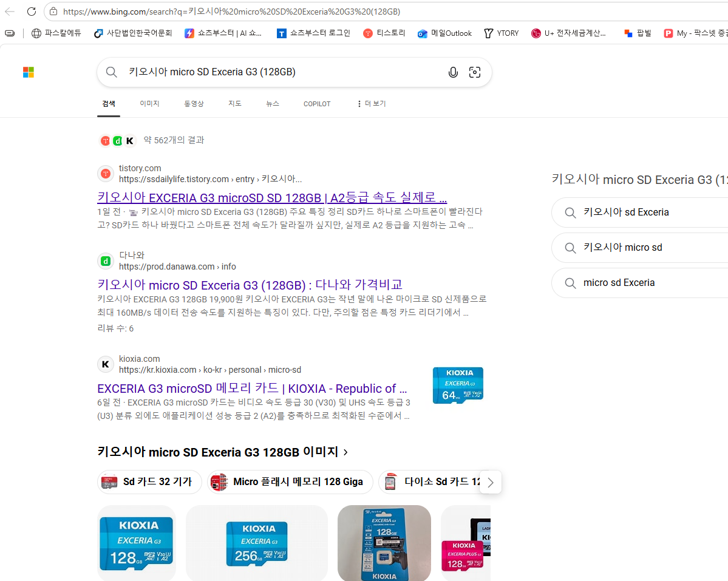The height and width of the screenshot is (581, 728).
Task: Click the prod.danawa.com URL line
Action: (177, 267)
